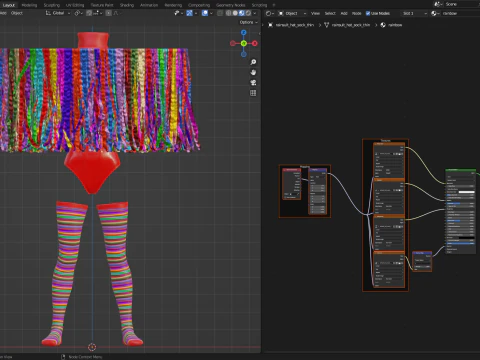The image size is (480, 360).
Task: Click the Scene name field
Action: point(462,4)
